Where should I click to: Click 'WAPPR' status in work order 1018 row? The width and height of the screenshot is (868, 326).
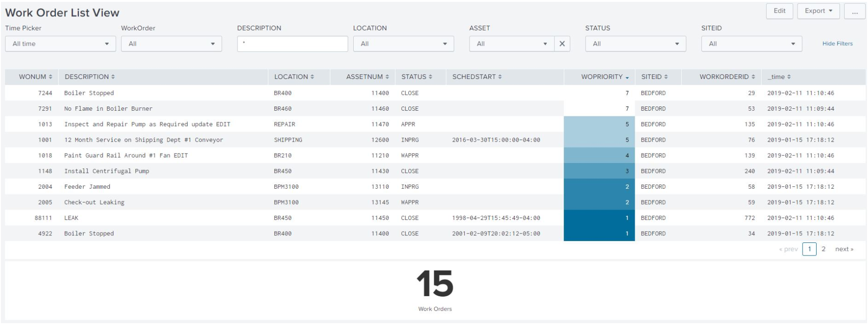tap(410, 156)
